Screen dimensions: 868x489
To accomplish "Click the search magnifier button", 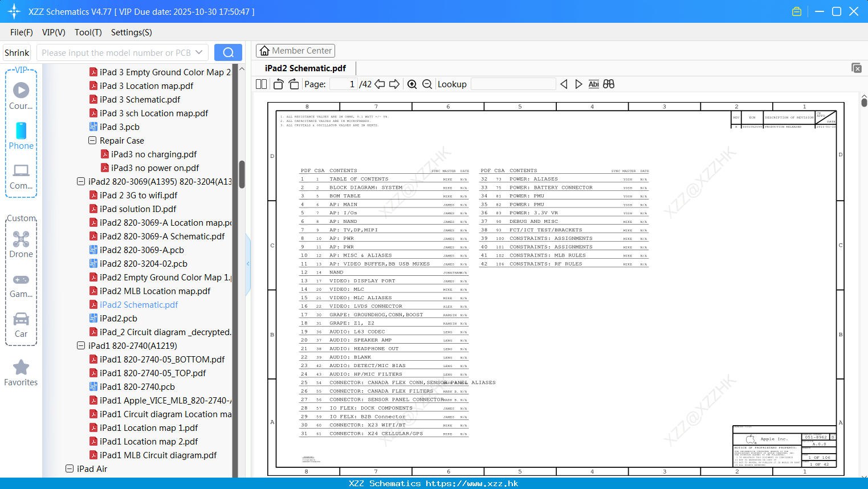I will (228, 52).
